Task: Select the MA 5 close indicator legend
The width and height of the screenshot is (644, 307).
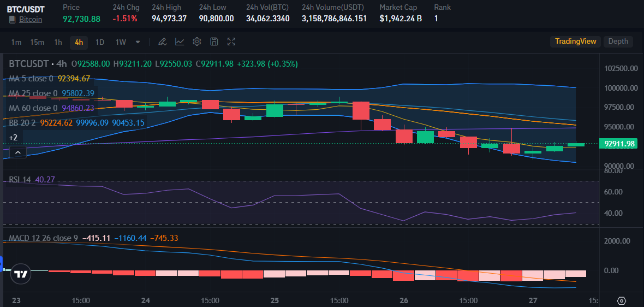Action: point(31,79)
